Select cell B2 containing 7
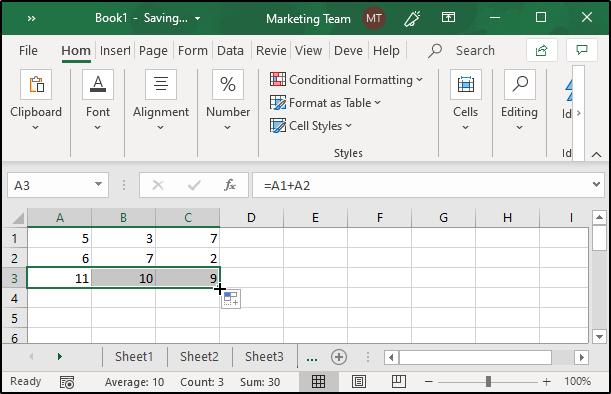 tap(124, 258)
